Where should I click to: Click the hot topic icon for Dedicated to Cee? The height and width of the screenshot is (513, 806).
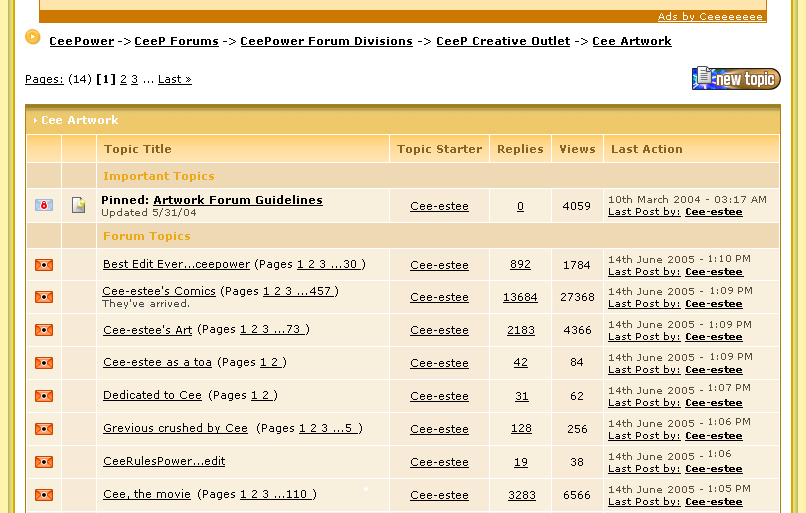(x=44, y=396)
